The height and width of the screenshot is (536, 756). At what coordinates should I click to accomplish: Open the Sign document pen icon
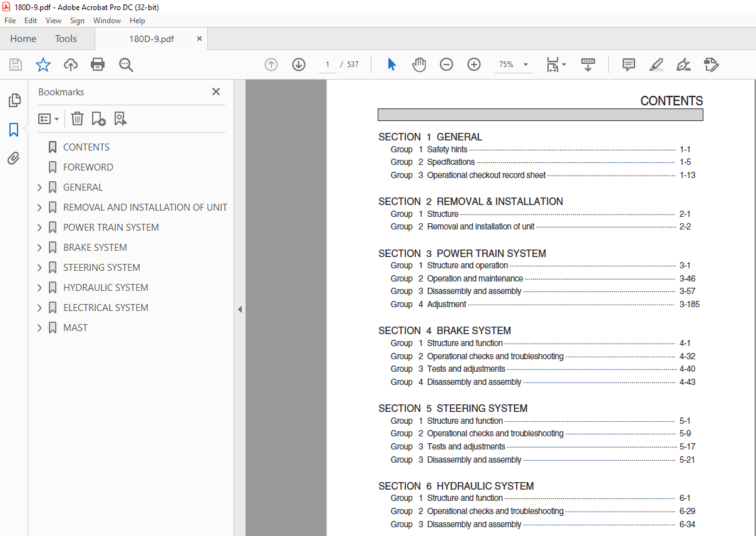[683, 65]
